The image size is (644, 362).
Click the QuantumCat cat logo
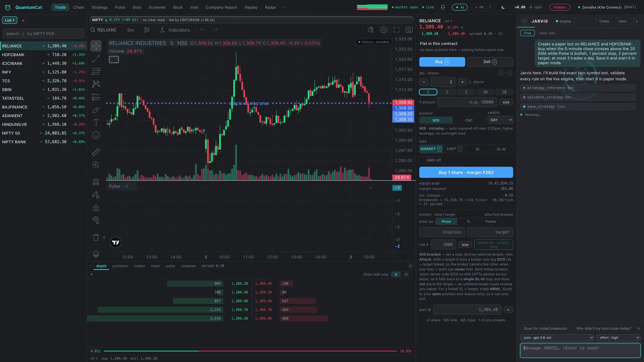point(8,7)
